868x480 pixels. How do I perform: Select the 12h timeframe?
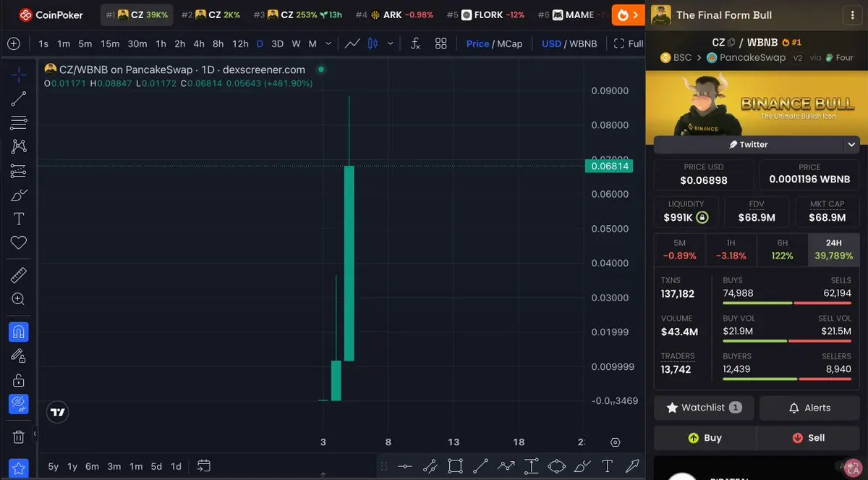click(240, 43)
